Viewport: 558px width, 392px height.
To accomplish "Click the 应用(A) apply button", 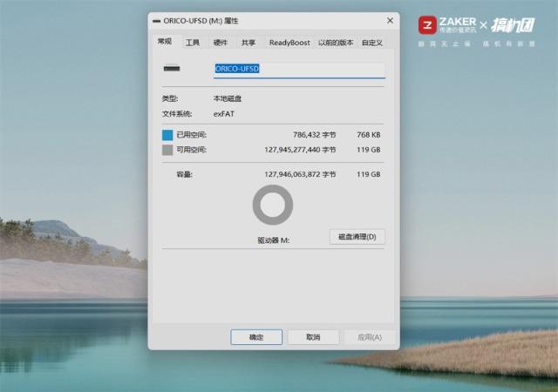I will tap(370, 337).
